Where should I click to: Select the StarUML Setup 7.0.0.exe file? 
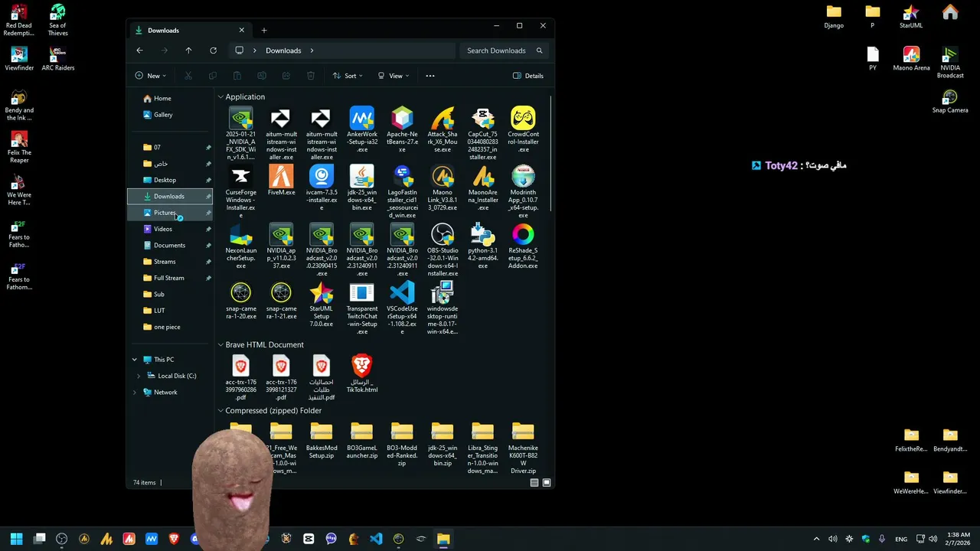click(x=322, y=304)
